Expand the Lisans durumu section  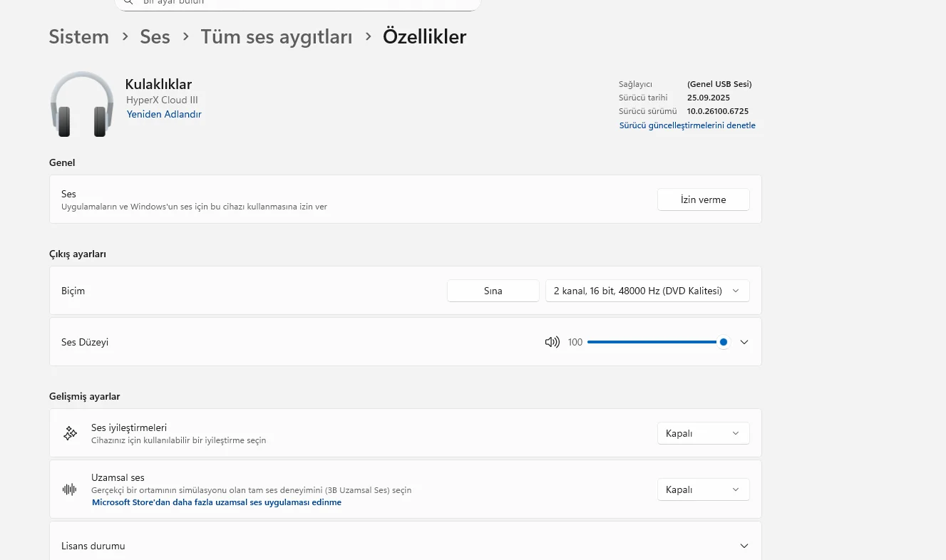(744, 546)
